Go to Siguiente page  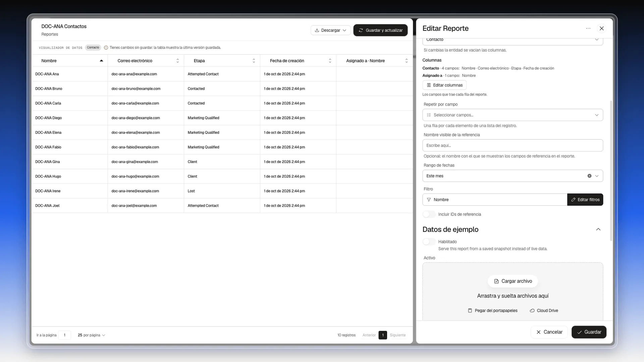pos(397,335)
